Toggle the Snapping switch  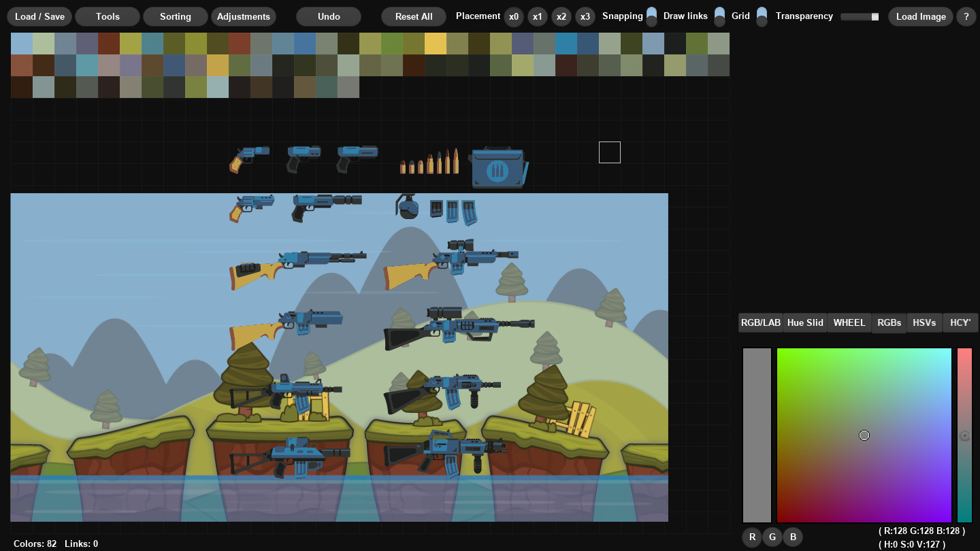coord(651,15)
